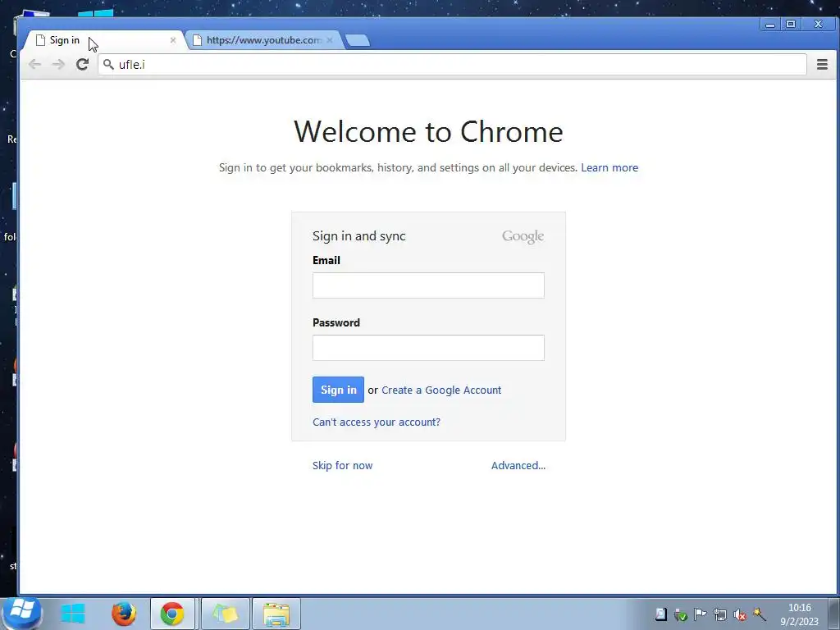The width and height of the screenshot is (840, 630).
Task: Click the taskbar clock showing 10:16
Action: tap(799, 614)
